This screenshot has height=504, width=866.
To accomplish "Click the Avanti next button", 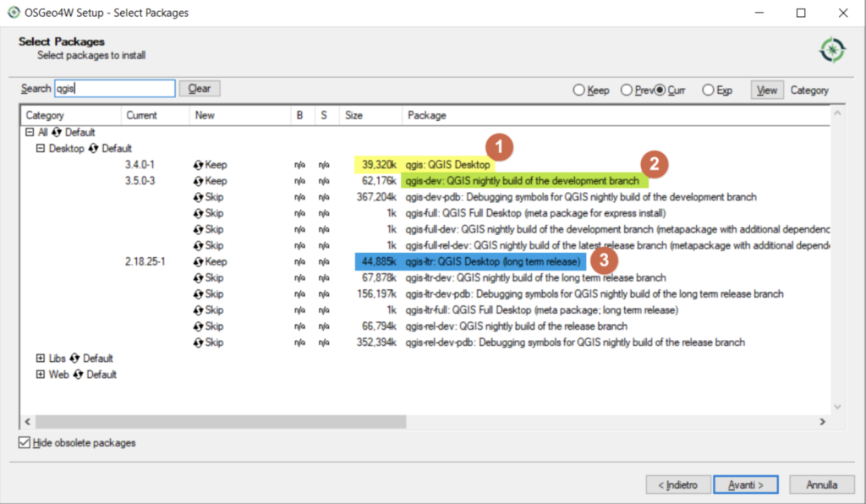I will pos(746,485).
